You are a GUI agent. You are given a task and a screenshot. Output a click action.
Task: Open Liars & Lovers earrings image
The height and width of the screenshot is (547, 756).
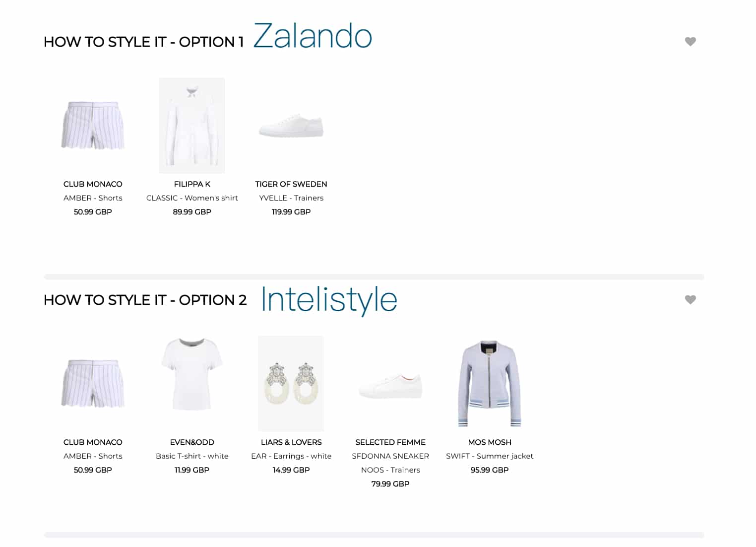pos(291,384)
